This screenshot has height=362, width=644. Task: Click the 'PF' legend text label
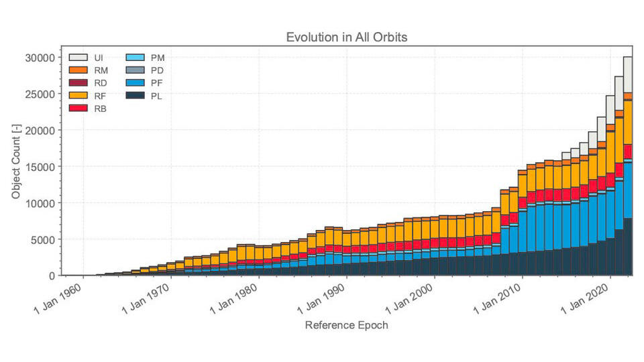157,83
